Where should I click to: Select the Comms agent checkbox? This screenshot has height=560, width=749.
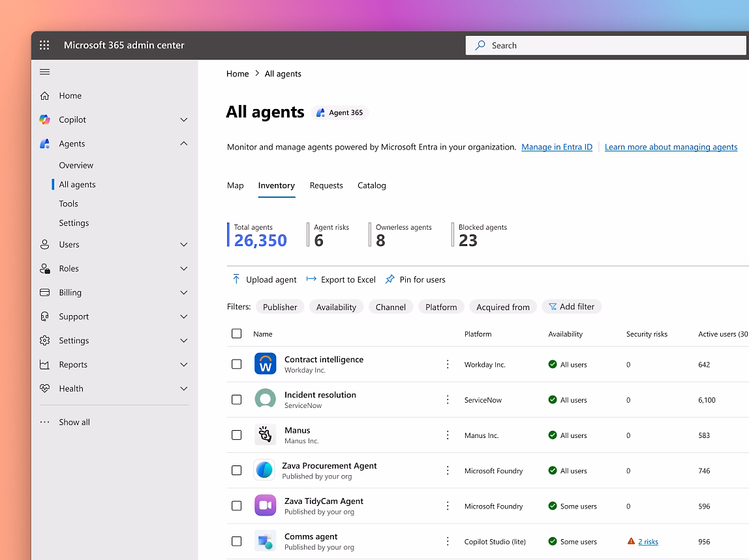[237, 541]
